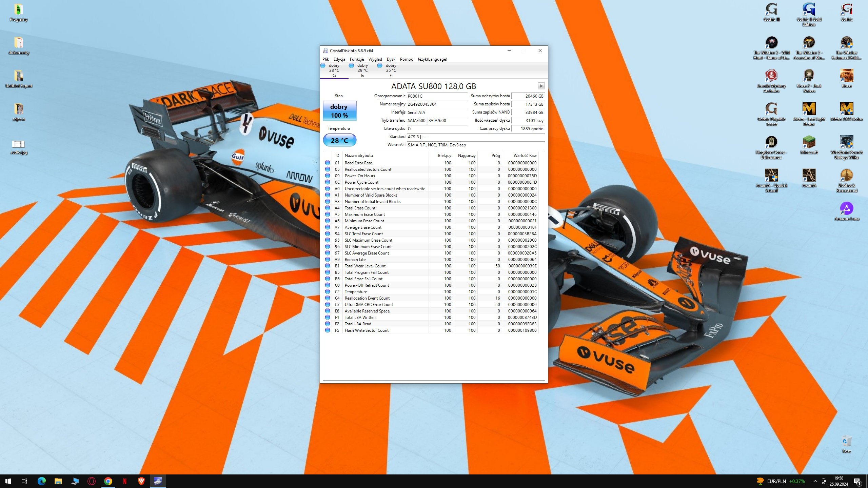The image size is (868, 488).
Task: Select The Witcher 3 - Wild Hunt shortcut
Action: (x=771, y=48)
